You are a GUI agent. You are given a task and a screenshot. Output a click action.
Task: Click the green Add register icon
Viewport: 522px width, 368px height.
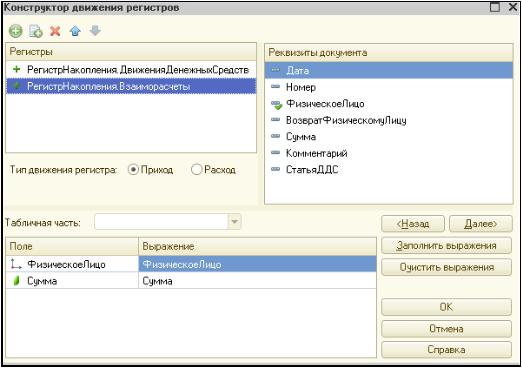pyautogui.click(x=15, y=31)
